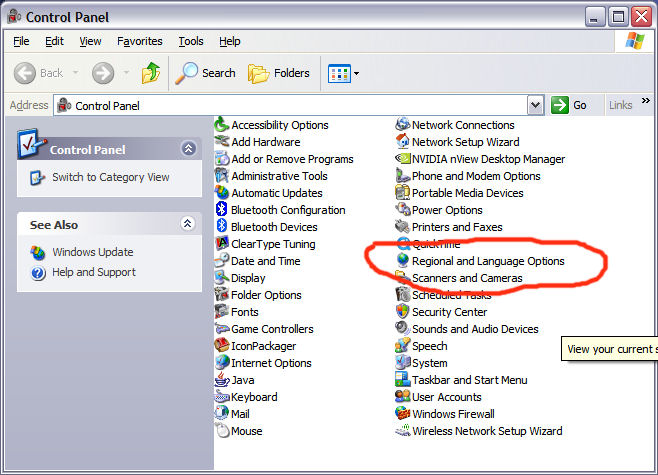The width and height of the screenshot is (658, 475).
Task: Open the View menu
Action: pos(90,41)
